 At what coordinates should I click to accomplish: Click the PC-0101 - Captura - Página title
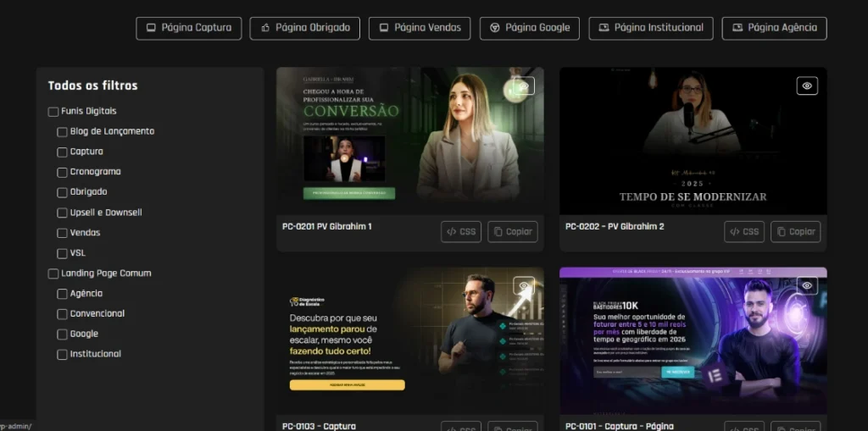(620, 426)
